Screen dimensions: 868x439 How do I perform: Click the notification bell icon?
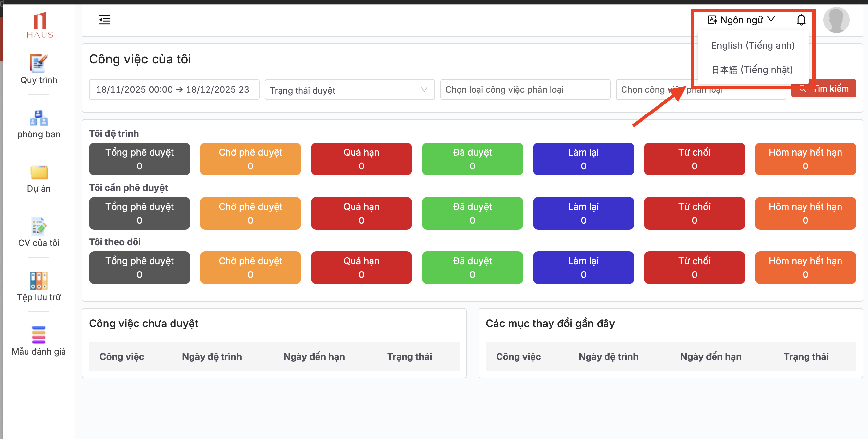tap(801, 20)
